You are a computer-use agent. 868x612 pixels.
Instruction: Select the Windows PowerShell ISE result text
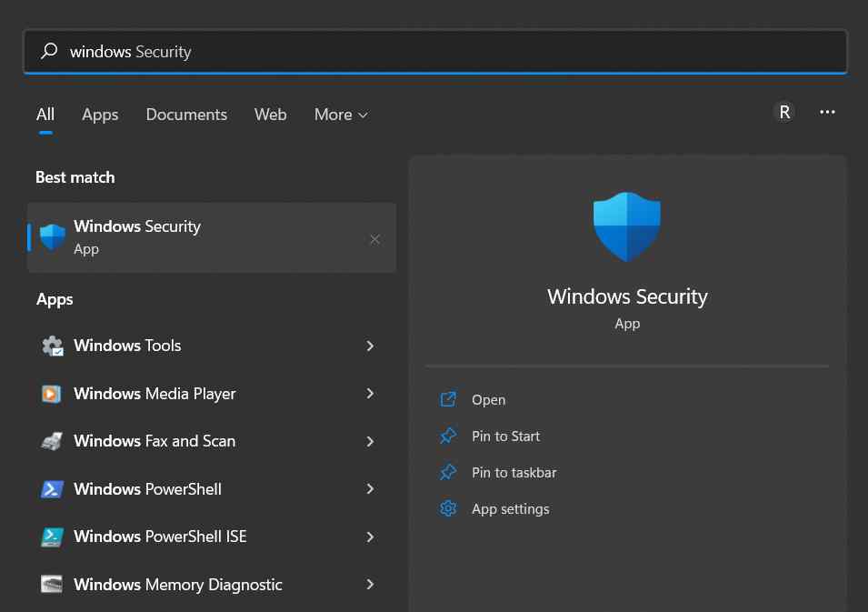tap(160, 537)
